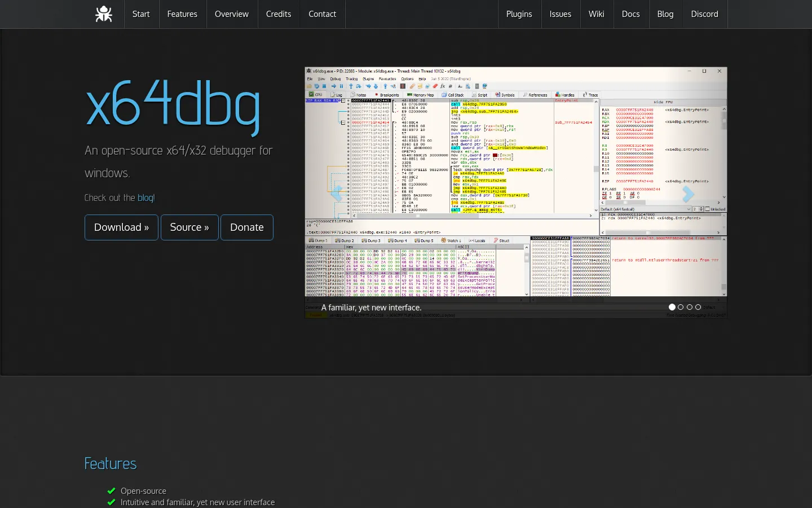Click the "Features" section heading
The image size is (812, 508).
[111, 464]
